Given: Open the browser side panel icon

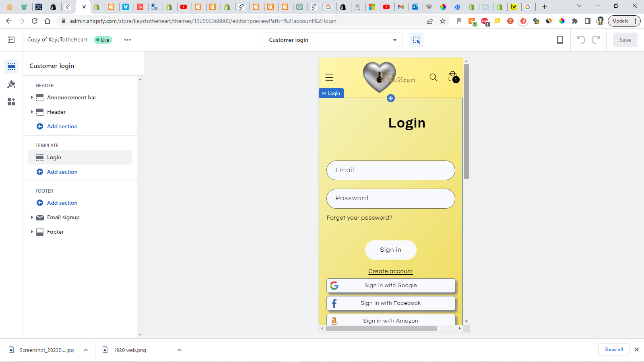Looking at the screenshot, I should coord(588,21).
